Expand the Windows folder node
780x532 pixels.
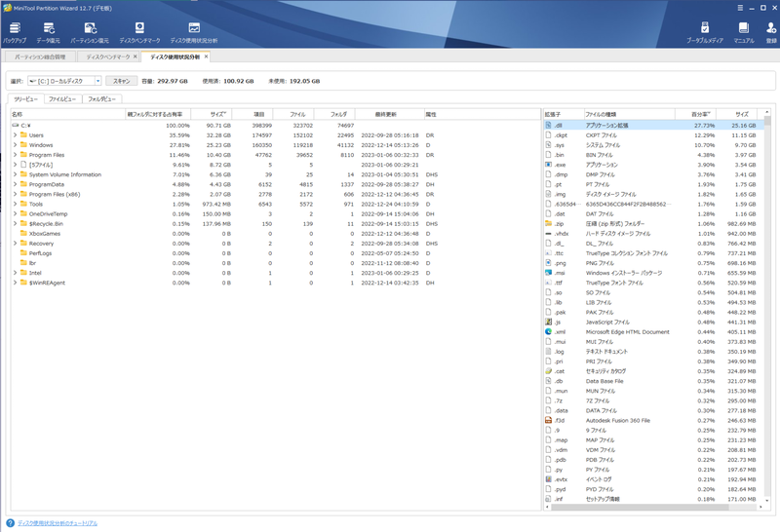point(15,144)
